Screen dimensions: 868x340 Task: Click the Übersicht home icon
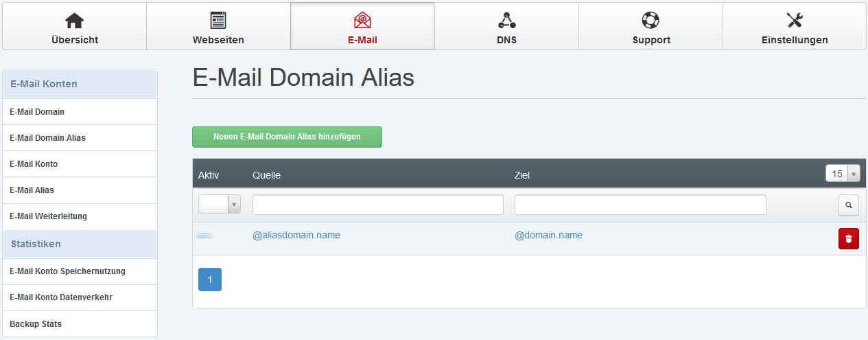(x=74, y=21)
